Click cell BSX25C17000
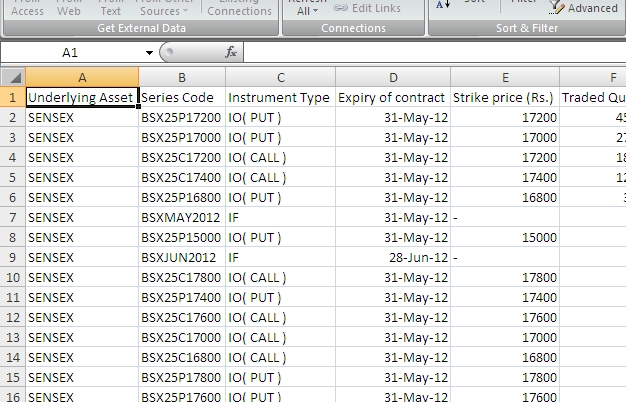The height and width of the screenshot is (402, 626). 182,337
